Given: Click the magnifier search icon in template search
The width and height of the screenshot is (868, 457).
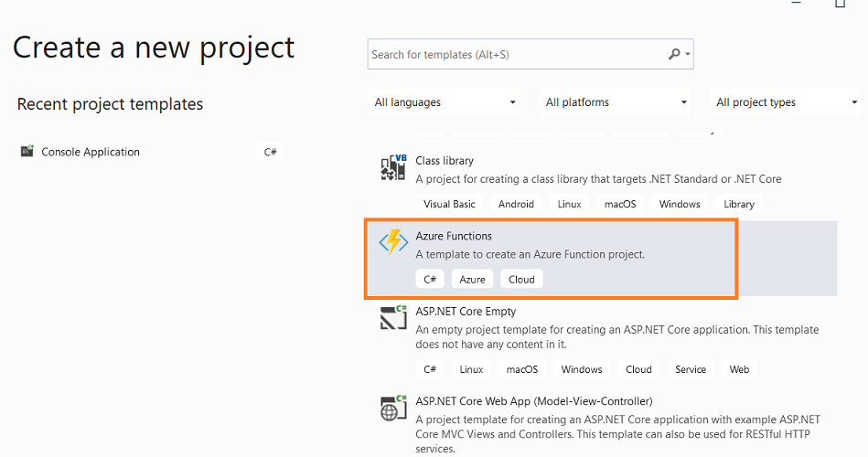Looking at the screenshot, I should (674, 54).
